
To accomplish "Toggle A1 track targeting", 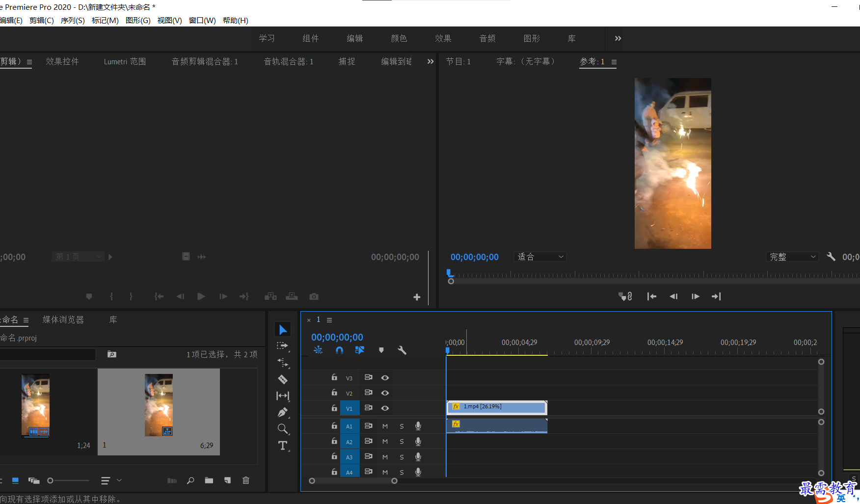I will [x=349, y=426].
